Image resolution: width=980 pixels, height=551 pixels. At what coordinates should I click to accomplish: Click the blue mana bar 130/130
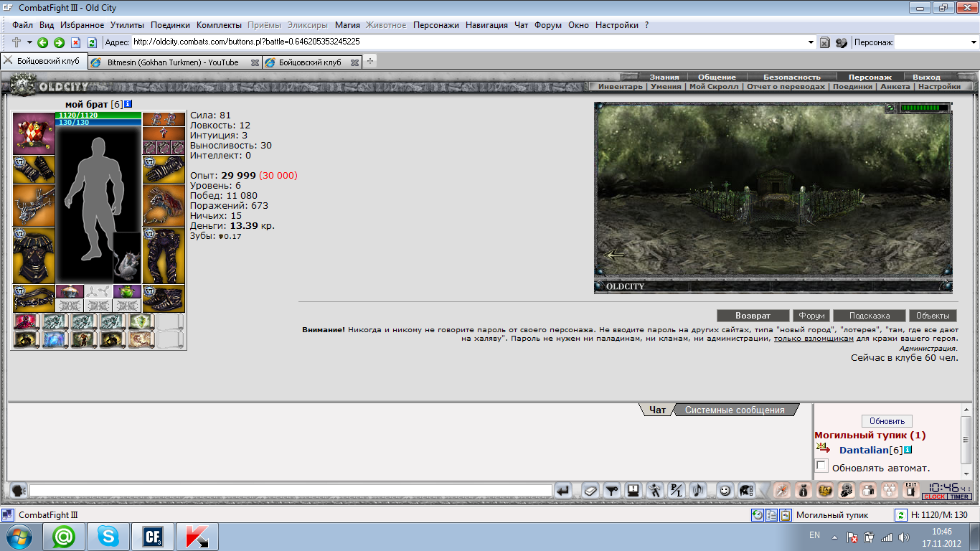point(98,122)
